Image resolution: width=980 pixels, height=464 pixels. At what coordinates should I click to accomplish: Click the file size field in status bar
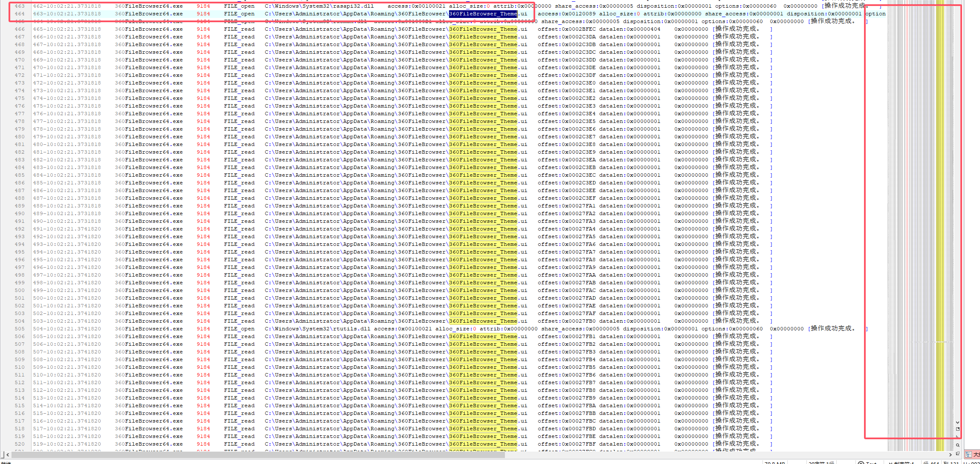[x=775, y=463]
